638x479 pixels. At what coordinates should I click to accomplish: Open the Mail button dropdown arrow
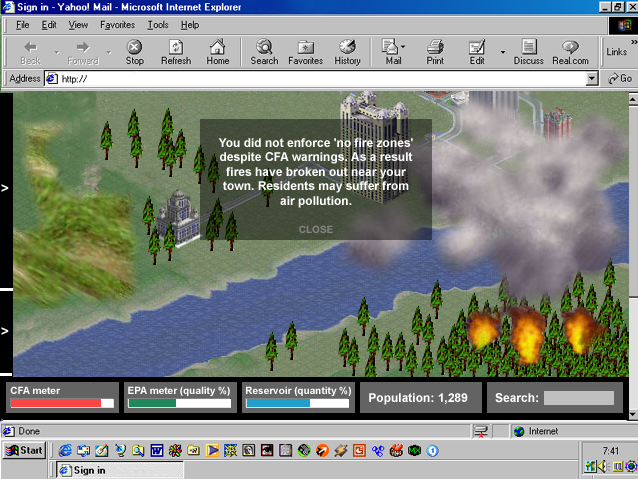click(x=403, y=47)
